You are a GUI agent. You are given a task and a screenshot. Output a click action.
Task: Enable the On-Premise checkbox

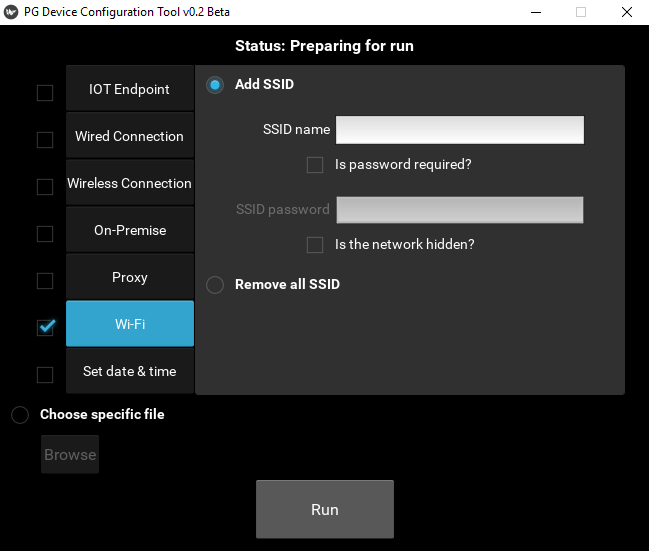pos(45,233)
